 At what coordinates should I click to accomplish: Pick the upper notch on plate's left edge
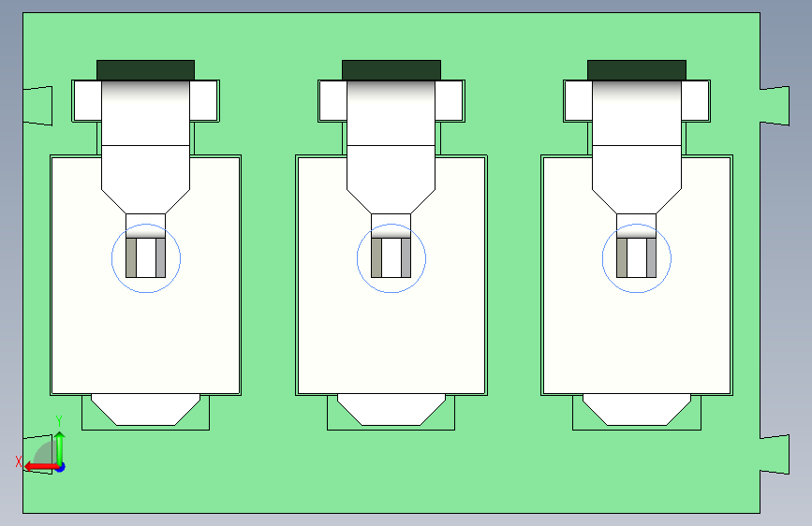[37, 106]
